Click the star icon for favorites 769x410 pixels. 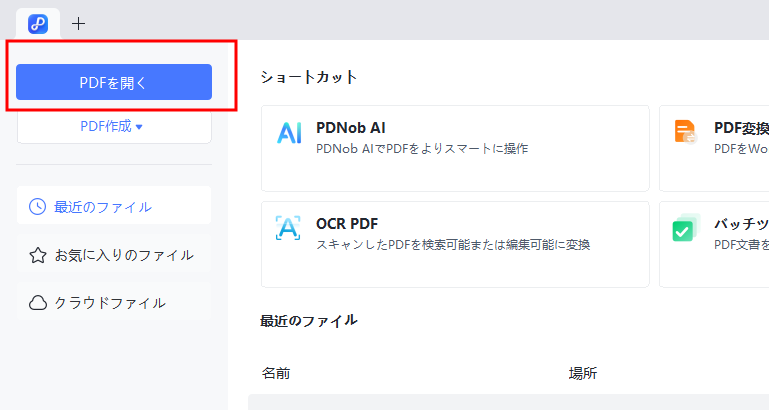point(38,255)
